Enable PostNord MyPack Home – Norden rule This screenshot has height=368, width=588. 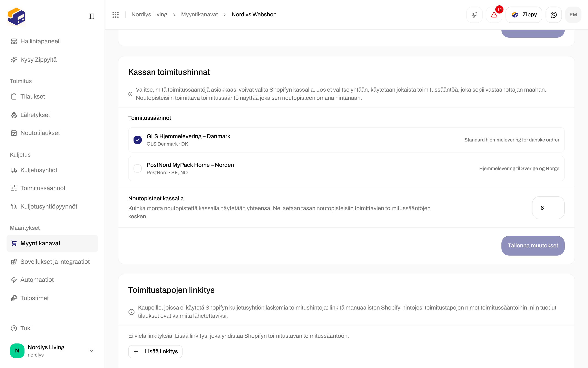(x=138, y=168)
